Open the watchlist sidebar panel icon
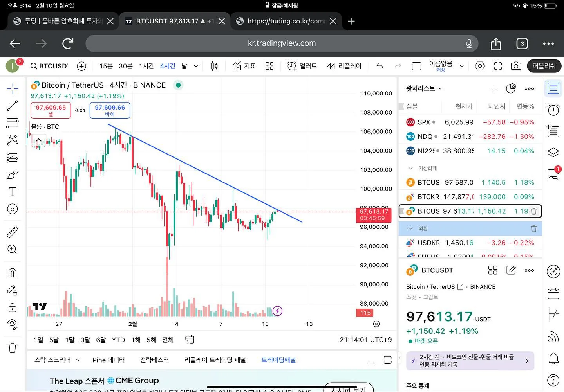Viewport: 564px width, 392px height. tap(553, 88)
